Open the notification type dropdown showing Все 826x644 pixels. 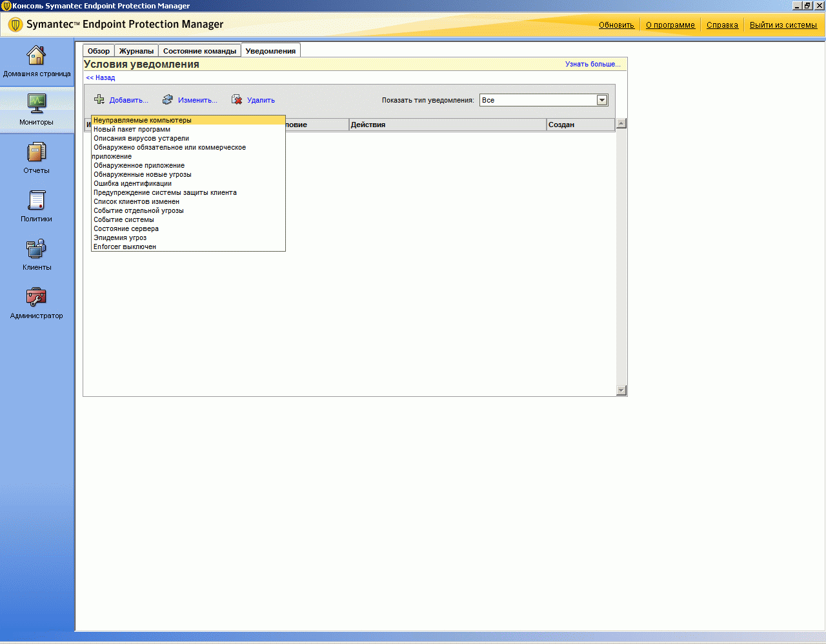543,100
